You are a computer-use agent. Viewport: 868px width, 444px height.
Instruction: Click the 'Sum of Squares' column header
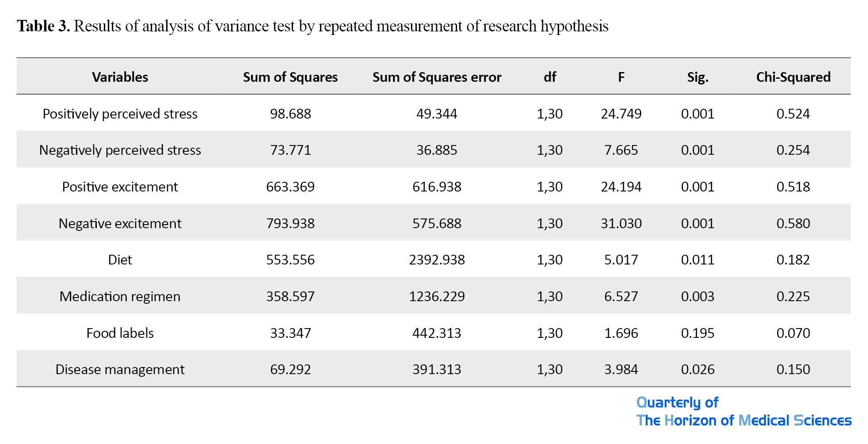point(290,77)
